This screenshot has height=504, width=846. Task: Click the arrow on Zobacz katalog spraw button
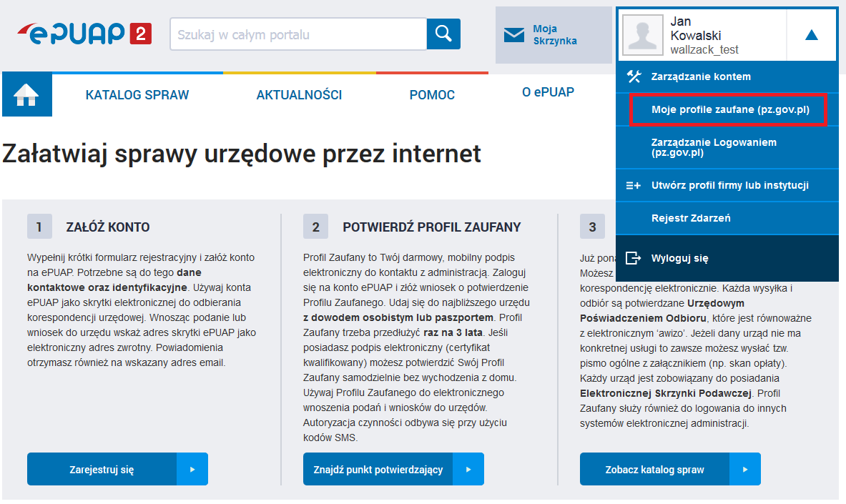pos(745,470)
